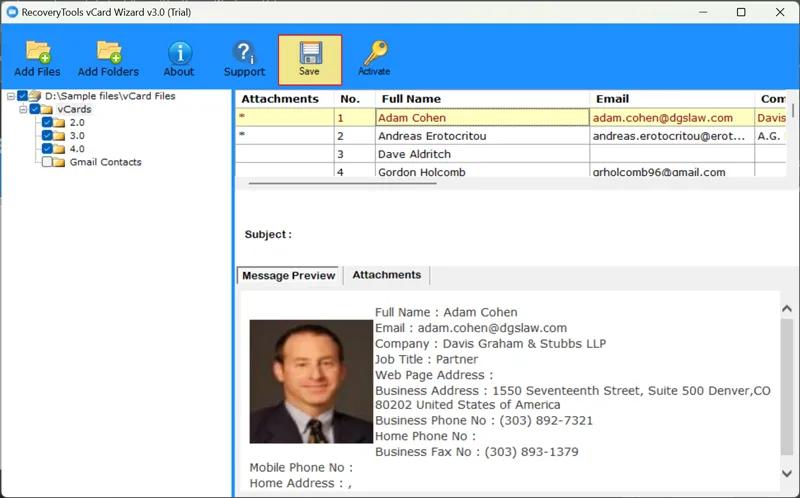Uncheck the 4.0 folder checkbox

[x=47, y=149]
